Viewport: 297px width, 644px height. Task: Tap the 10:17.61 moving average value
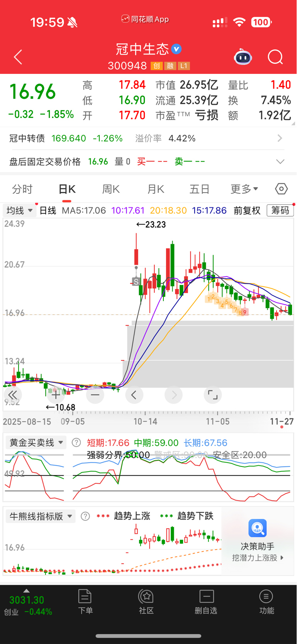coord(128,210)
